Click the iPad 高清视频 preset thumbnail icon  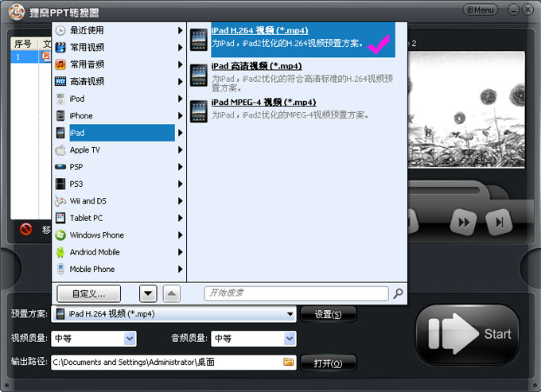(x=199, y=75)
